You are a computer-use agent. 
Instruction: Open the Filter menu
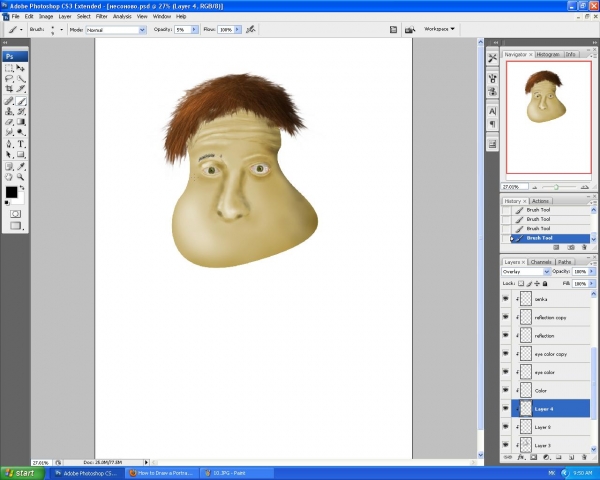point(101,16)
